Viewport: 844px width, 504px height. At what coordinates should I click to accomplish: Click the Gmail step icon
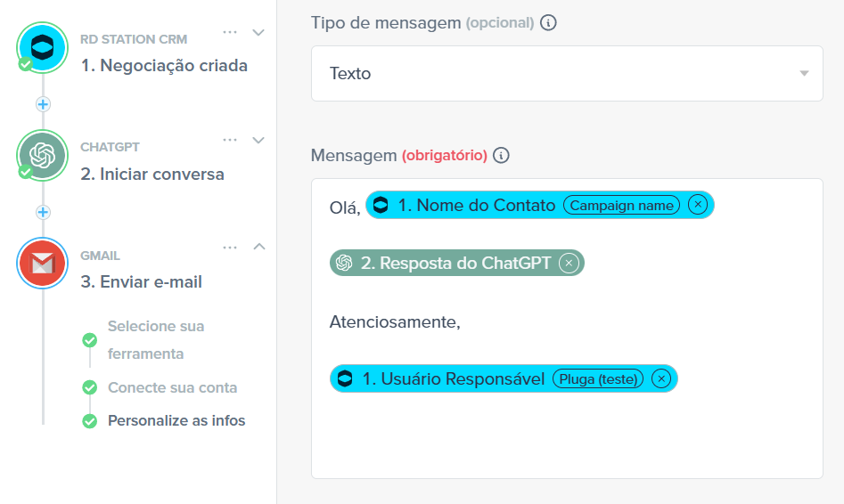point(43,263)
